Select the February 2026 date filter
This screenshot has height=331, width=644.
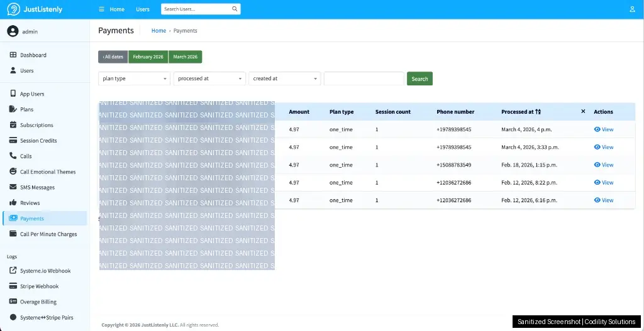click(148, 57)
